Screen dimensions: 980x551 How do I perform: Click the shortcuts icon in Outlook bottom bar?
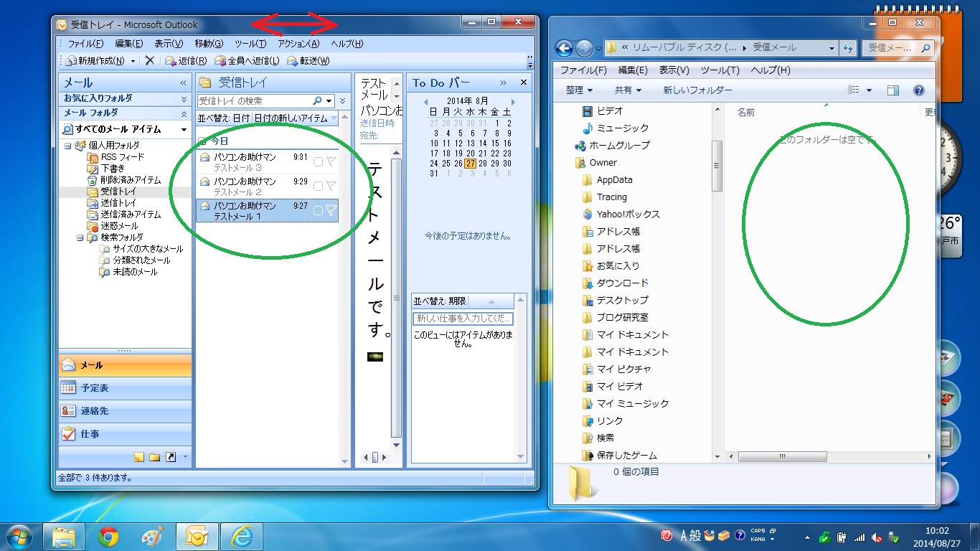171,457
